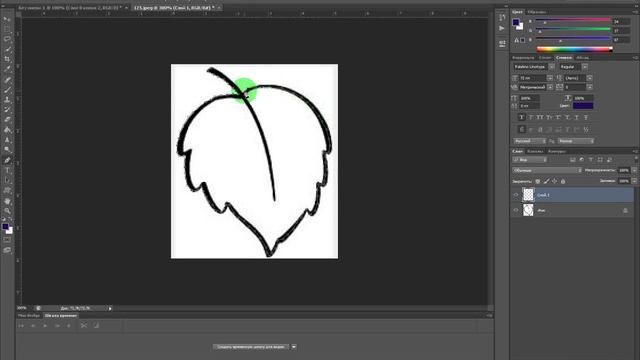Lock layer position icon
This screenshot has width=640, height=360.
554,181
